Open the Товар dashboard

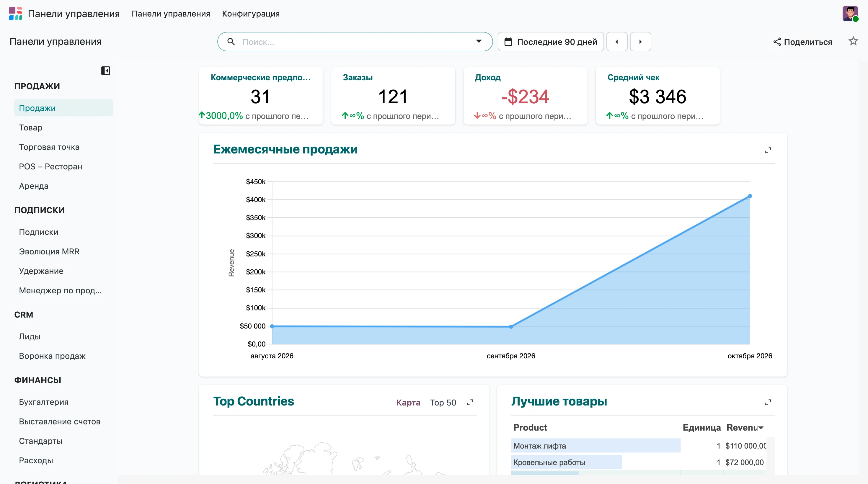pos(64,127)
